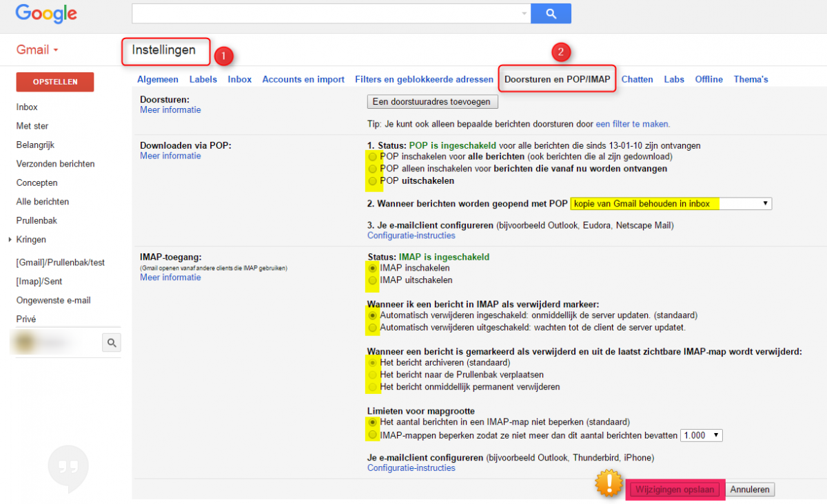Select the Doorsturen en POP/IMAP tab
Screen dimensions: 827x504
coord(558,79)
